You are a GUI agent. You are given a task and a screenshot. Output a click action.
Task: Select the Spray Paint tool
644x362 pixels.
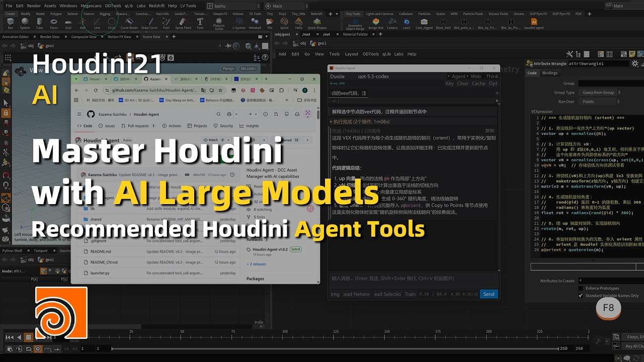pyautogui.click(x=183, y=23)
